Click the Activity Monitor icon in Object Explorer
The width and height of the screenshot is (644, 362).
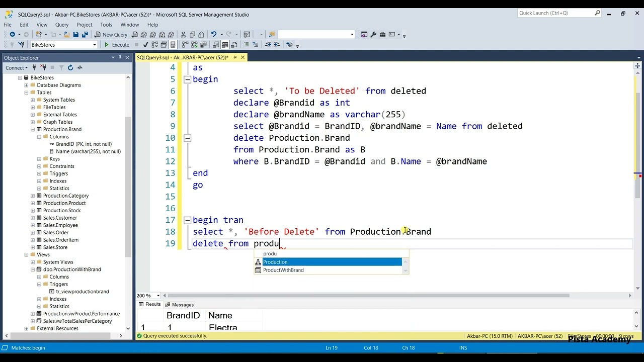[x=79, y=68]
